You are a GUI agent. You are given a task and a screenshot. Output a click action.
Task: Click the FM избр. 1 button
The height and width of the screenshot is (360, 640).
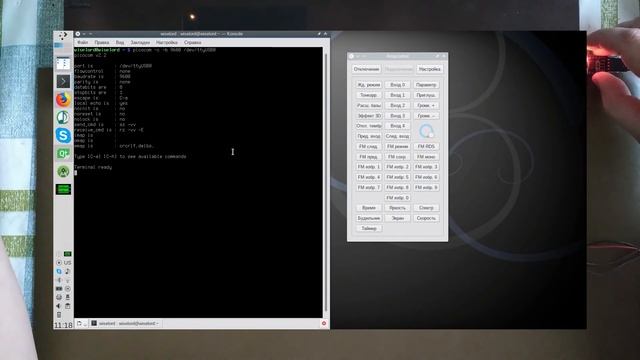point(369,167)
